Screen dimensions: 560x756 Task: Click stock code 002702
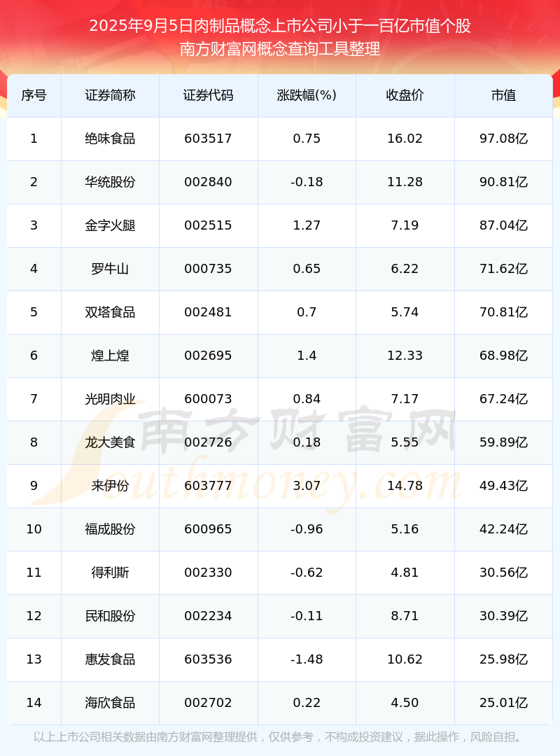[209, 703]
